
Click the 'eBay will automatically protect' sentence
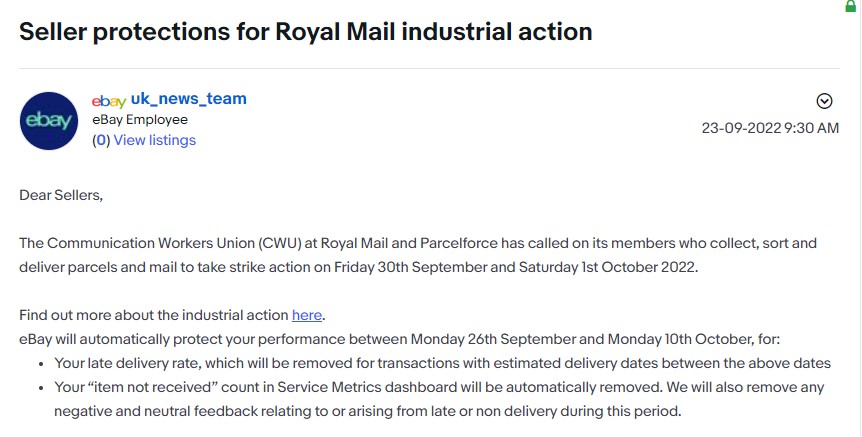(400, 339)
